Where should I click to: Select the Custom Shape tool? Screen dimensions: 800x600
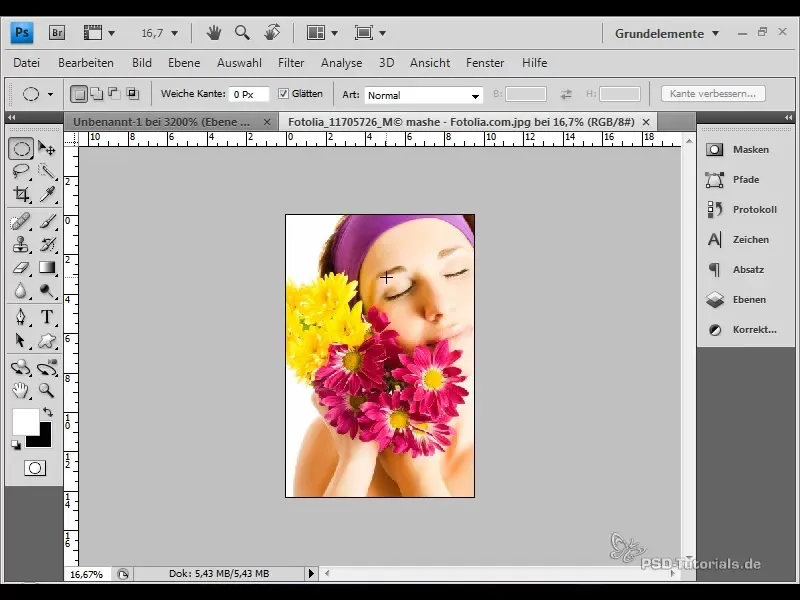[x=47, y=340]
